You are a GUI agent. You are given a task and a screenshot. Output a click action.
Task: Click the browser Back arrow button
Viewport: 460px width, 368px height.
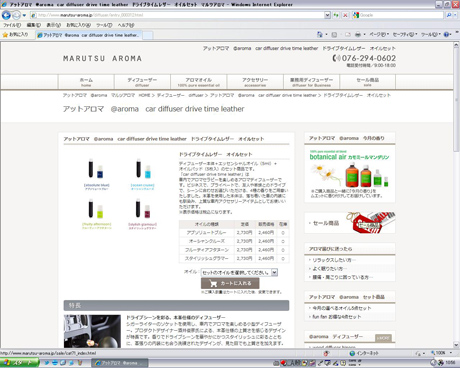6,15
